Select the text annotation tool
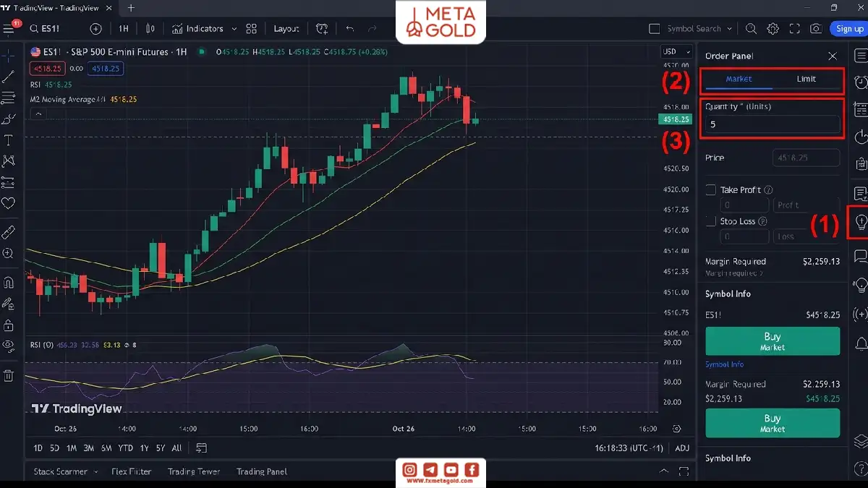Image resolution: width=868 pixels, height=488 pixels. coord(9,140)
